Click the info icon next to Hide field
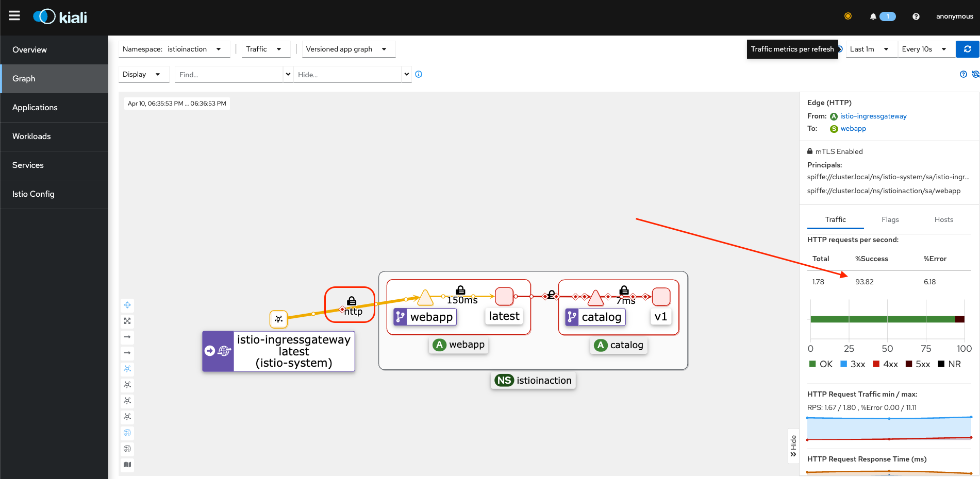The image size is (980, 479). (x=419, y=74)
